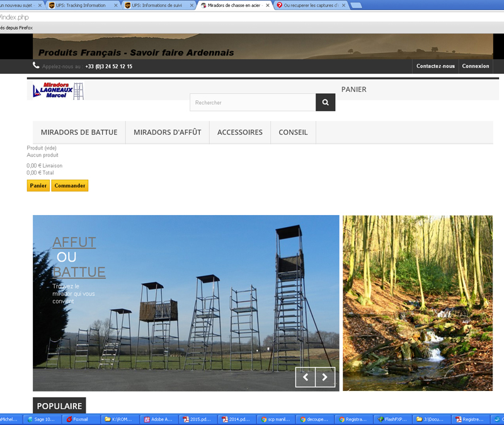Open Conseil menu
The image size is (504, 425).
(x=293, y=132)
